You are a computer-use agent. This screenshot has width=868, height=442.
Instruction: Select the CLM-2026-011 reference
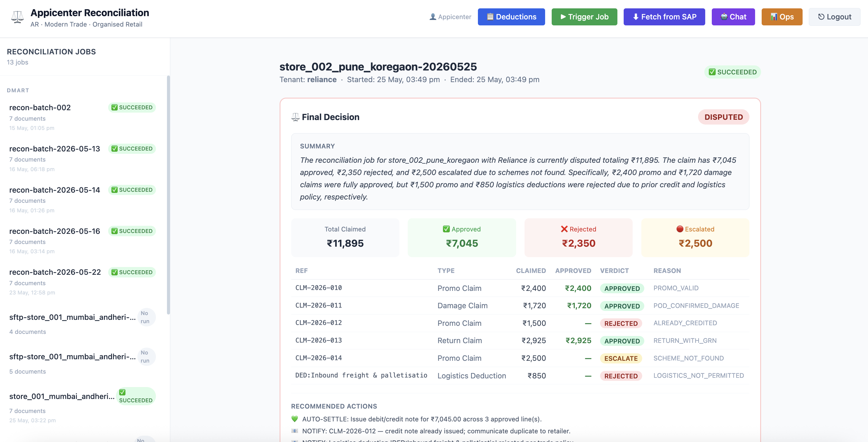[x=318, y=305]
